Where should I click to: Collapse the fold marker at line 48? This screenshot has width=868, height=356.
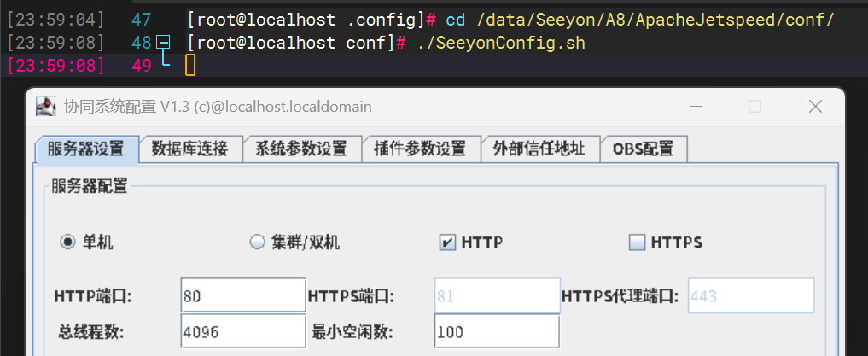164,43
